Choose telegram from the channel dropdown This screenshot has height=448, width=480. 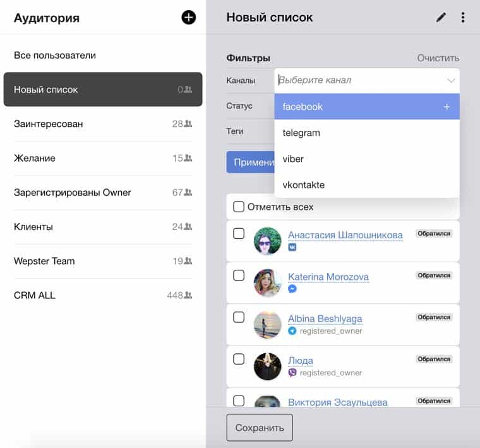coord(301,133)
